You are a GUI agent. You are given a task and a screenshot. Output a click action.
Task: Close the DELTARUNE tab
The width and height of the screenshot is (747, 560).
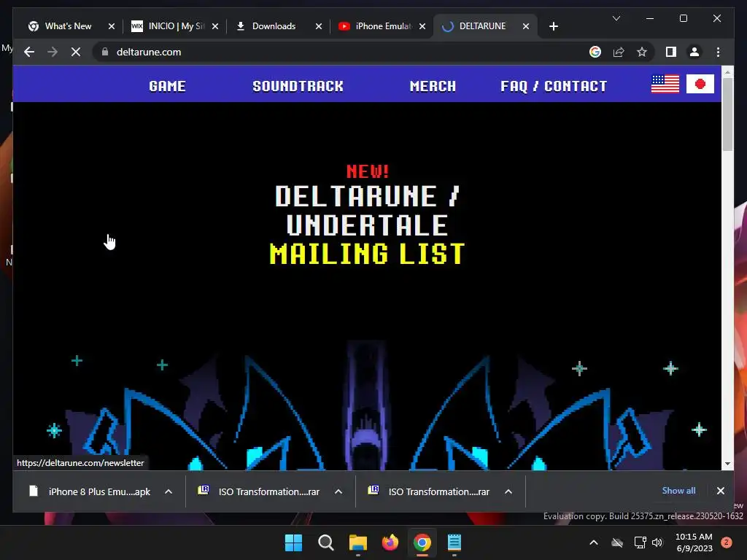pos(525,26)
